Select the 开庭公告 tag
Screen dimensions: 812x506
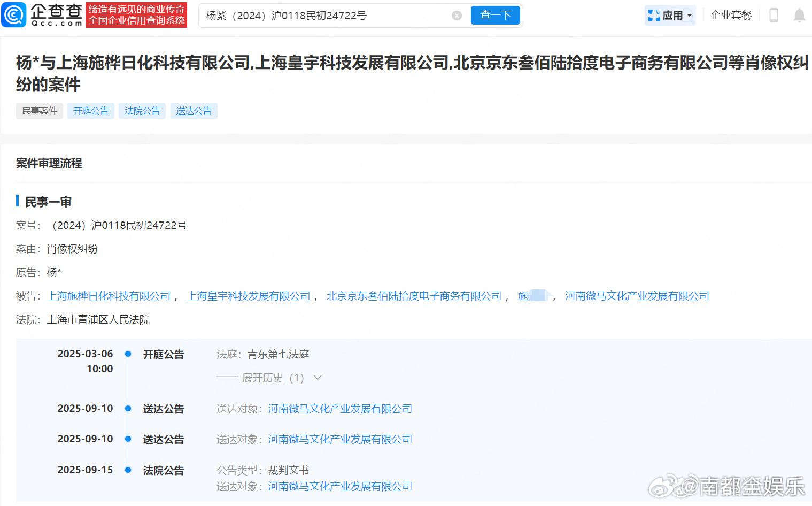91,111
